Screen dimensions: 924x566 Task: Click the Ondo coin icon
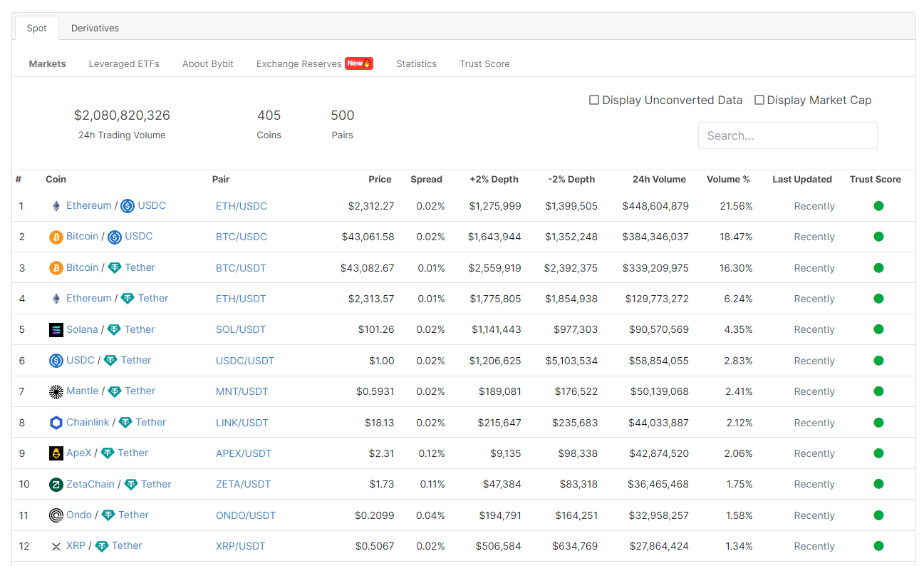click(x=56, y=515)
